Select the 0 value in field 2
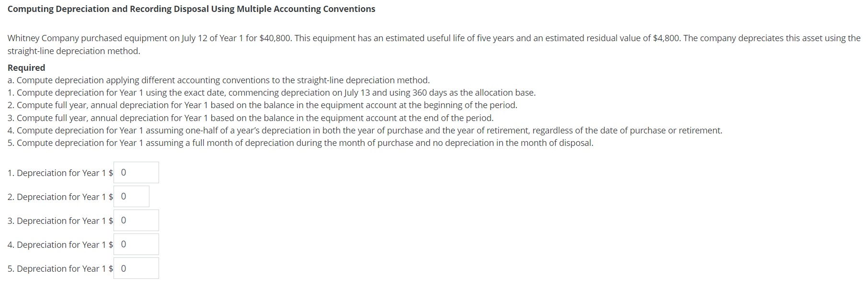Image resolution: width=868 pixels, height=288 pixels. pos(124,196)
